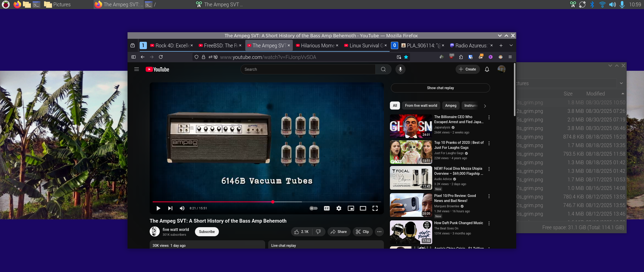
Task: Create a Clip of the video
Action: (x=363, y=232)
